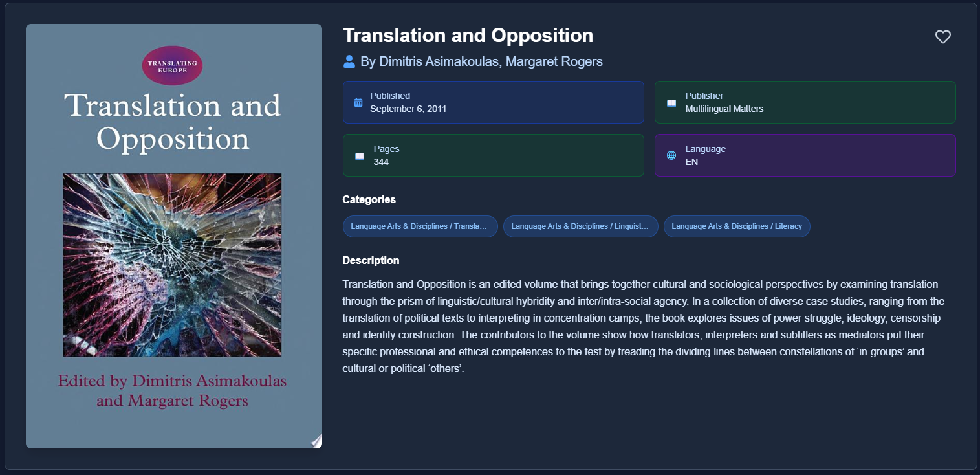The width and height of the screenshot is (980, 475).
Task: Click the authors byline text
Action: [x=481, y=61]
